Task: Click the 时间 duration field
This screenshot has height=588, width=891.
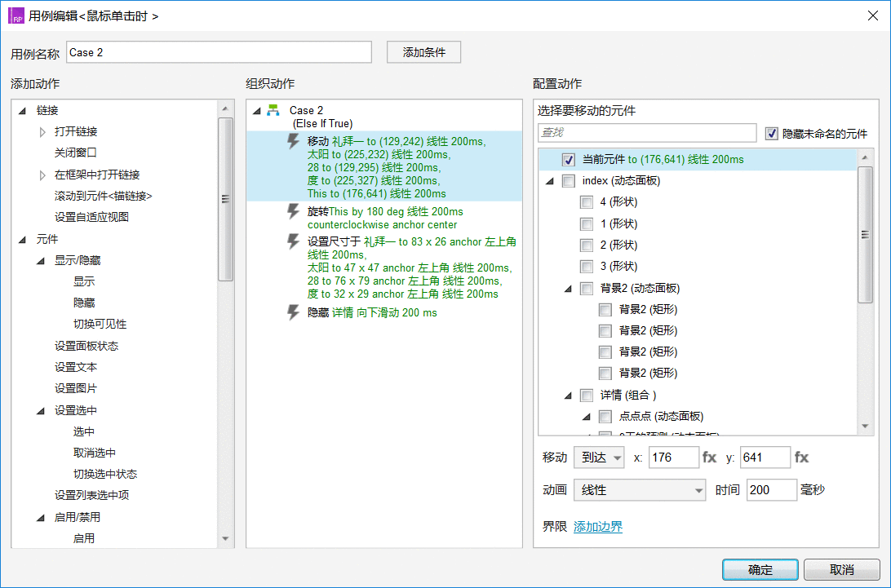Action: click(772, 489)
